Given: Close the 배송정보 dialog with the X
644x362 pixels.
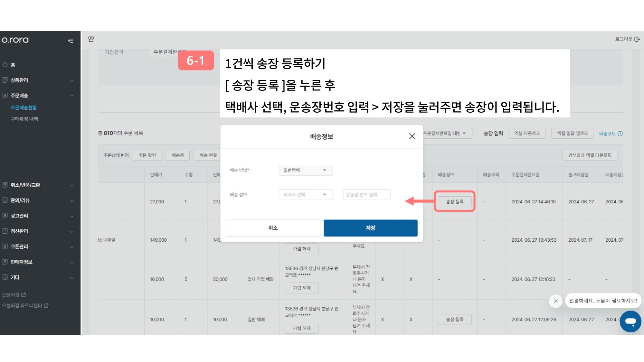Looking at the screenshot, I should point(412,136).
